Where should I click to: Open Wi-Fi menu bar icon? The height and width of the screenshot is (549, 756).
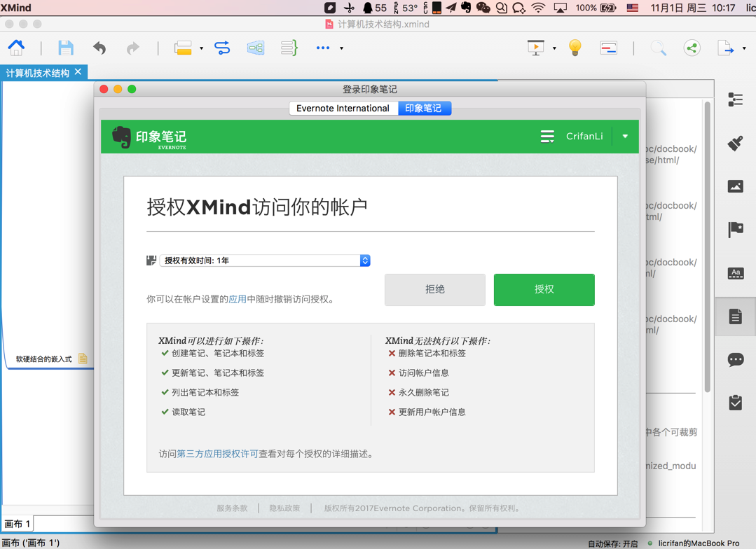[538, 8]
